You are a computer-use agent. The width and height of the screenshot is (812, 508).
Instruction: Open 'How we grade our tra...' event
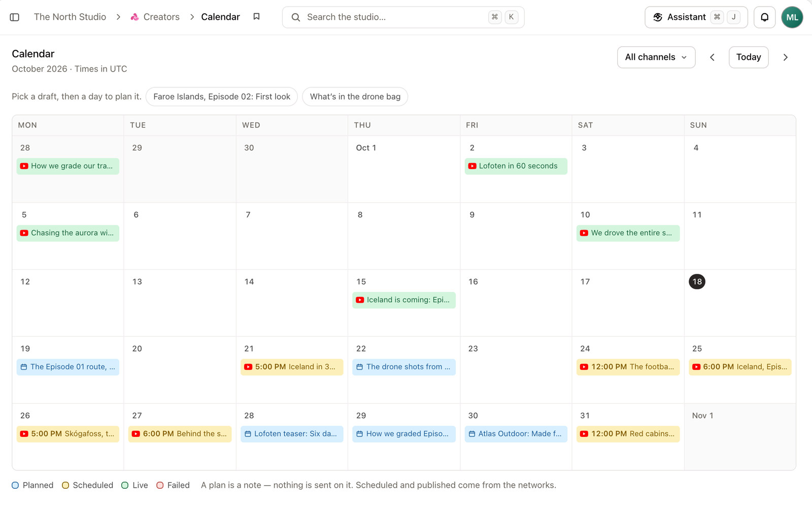pyautogui.click(x=68, y=166)
